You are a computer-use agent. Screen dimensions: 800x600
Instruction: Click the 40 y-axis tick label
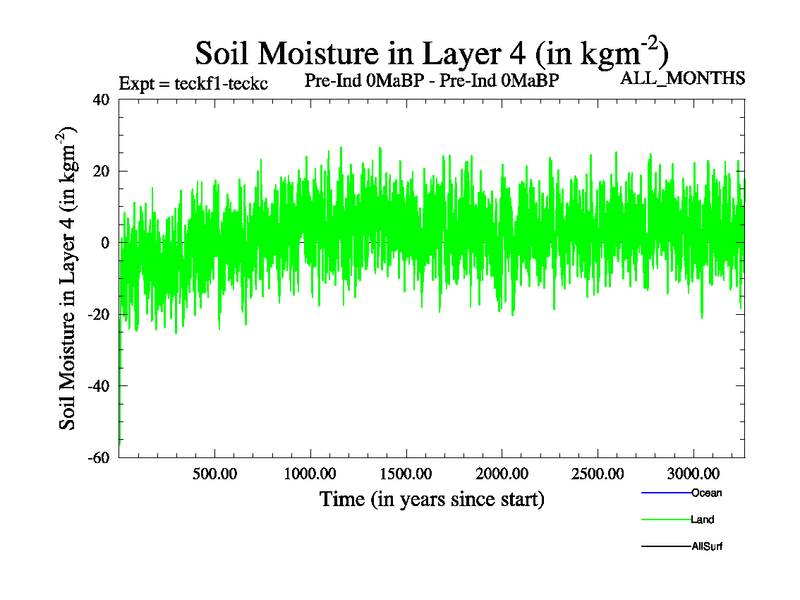pos(100,99)
